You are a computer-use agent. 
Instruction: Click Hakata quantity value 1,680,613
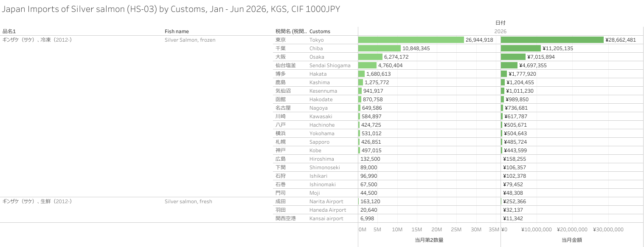coord(379,74)
